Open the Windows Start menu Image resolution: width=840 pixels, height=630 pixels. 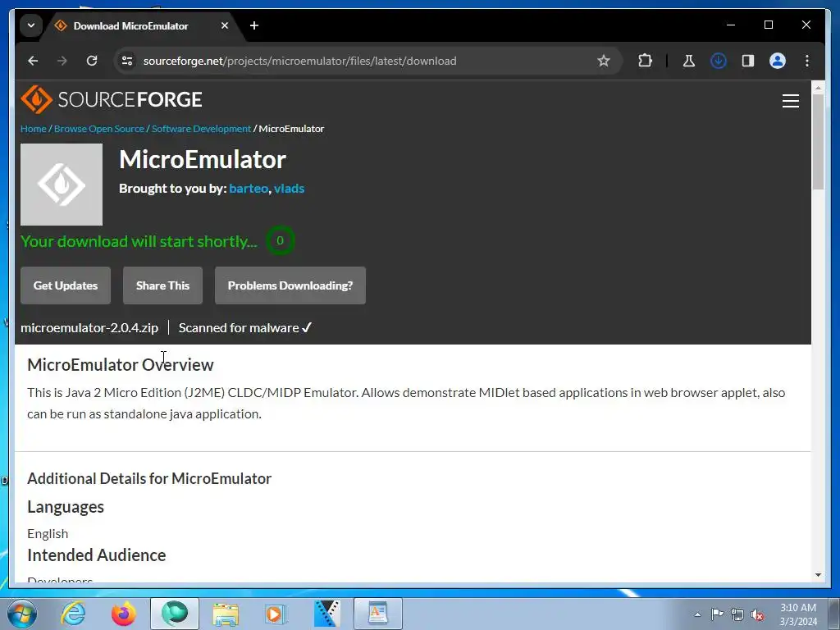tap(21, 614)
